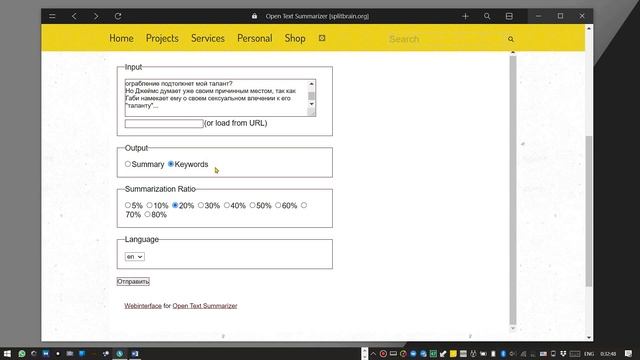Click the ENG language indicator
Image resolution: width=640 pixels, height=360 pixels.
(589, 354)
